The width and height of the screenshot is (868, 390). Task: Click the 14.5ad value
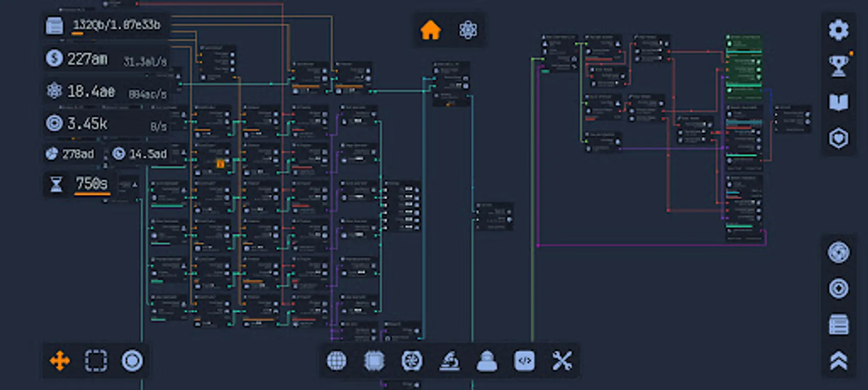(x=148, y=154)
